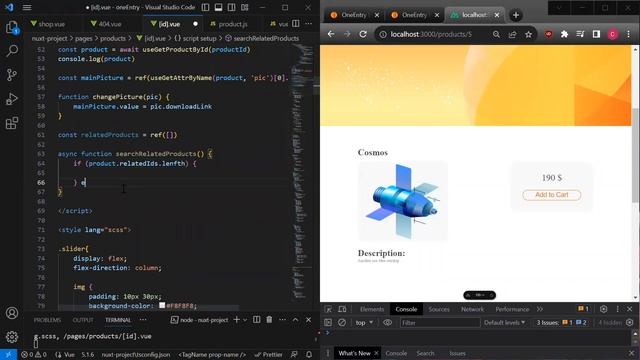The image size is (640, 360).
Task: Open the Sources tab in DevTools
Action: point(439,309)
